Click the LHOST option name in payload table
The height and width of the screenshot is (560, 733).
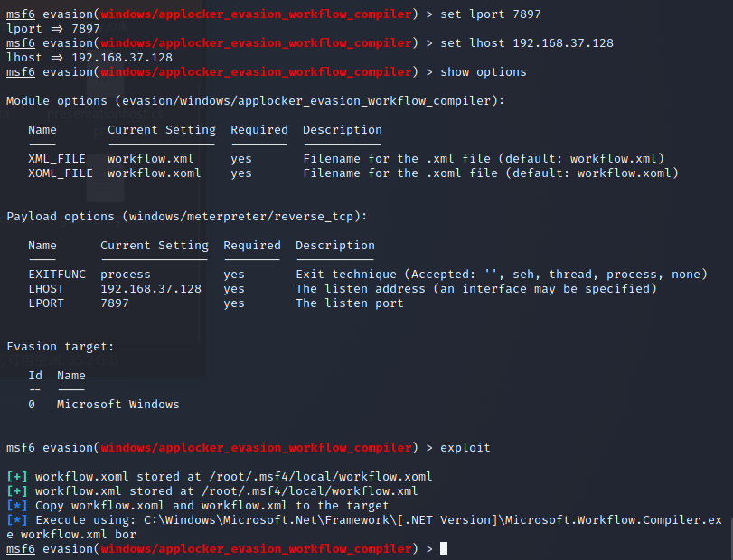(46, 289)
